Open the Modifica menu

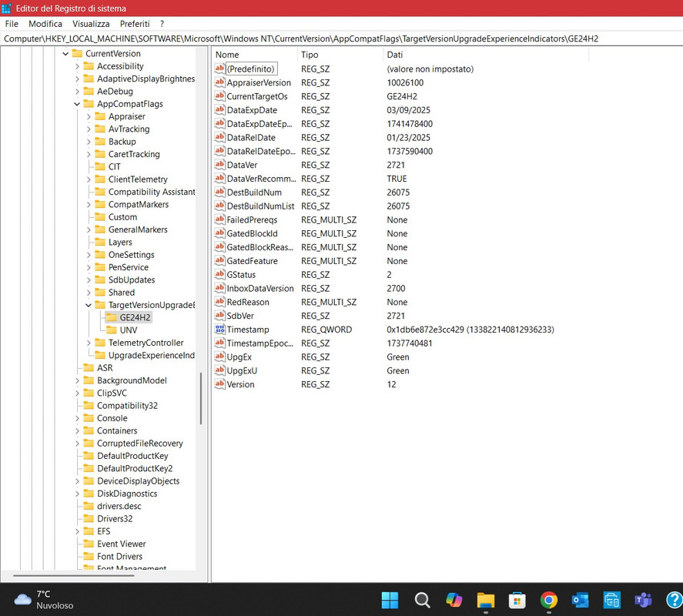(45, 24)
